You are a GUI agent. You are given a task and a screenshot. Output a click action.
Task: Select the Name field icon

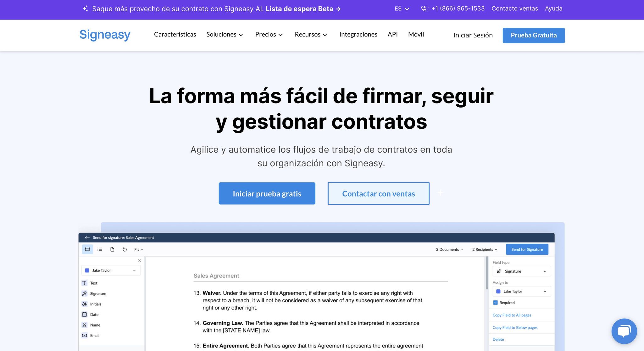pyautogui.click(x=84, y=325)
